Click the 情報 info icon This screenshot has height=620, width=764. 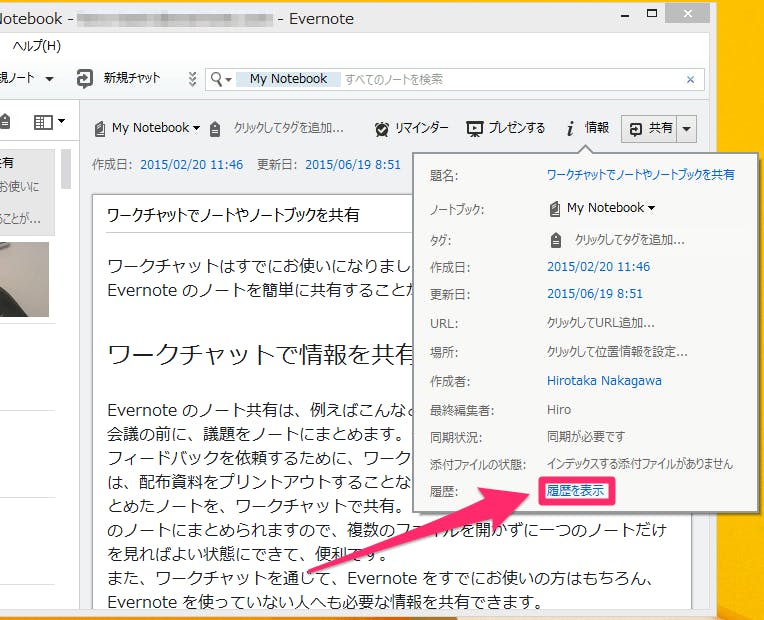tap(570, 129)
